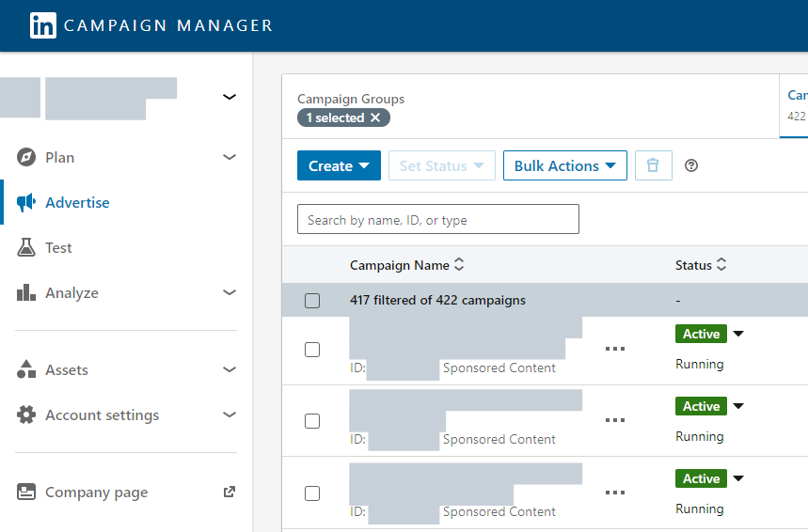Click the Assets shapes icon
808x532 pixels.
click(x=26, y=369)
